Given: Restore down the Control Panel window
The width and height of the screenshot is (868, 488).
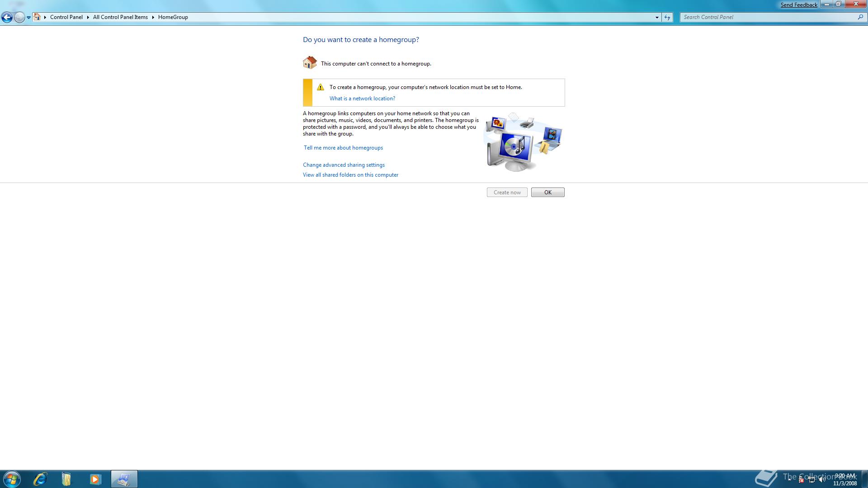Looking at the screenshot, I should pyautogui.click(x=838, y=5).
